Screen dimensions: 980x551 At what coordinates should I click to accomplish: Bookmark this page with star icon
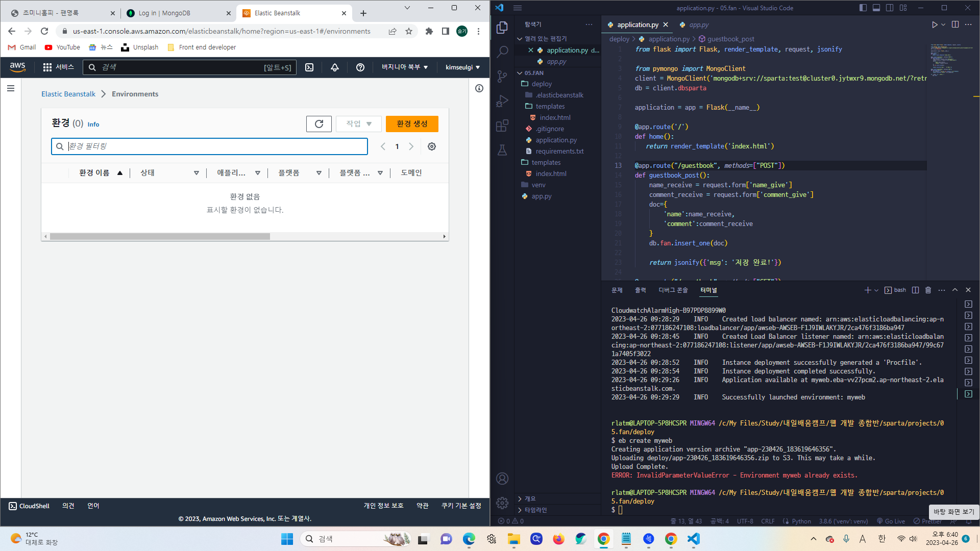[409, 31]
